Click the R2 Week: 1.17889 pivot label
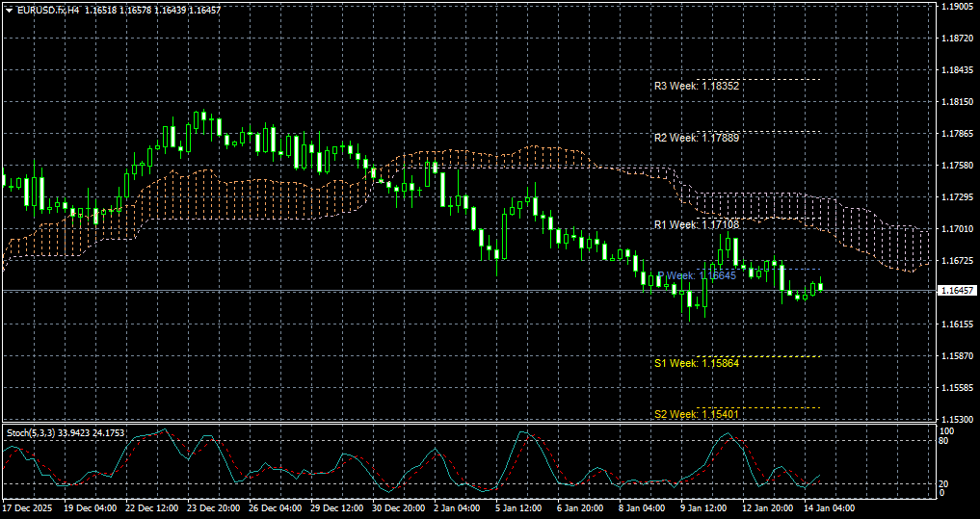Image resolution: width=980 pixels, height=519 pixels. point(697,138)
